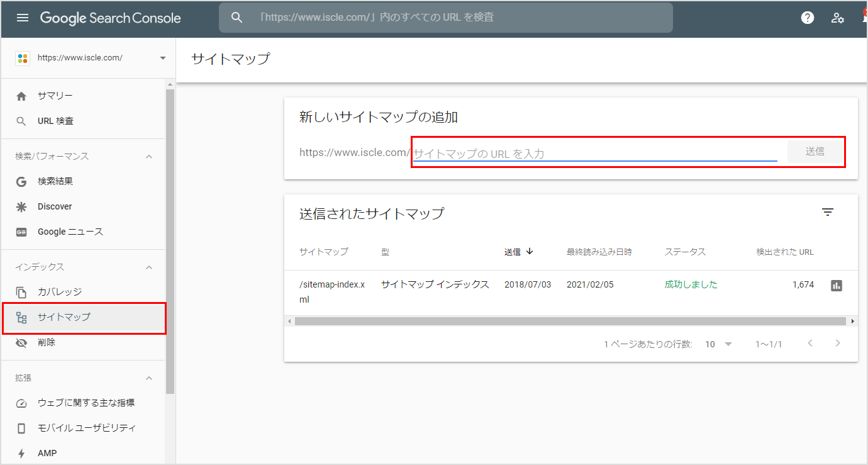The height and width of the screenshot is (465, 868).
Task: Open Google ニュース report
Action: (83, 232)
